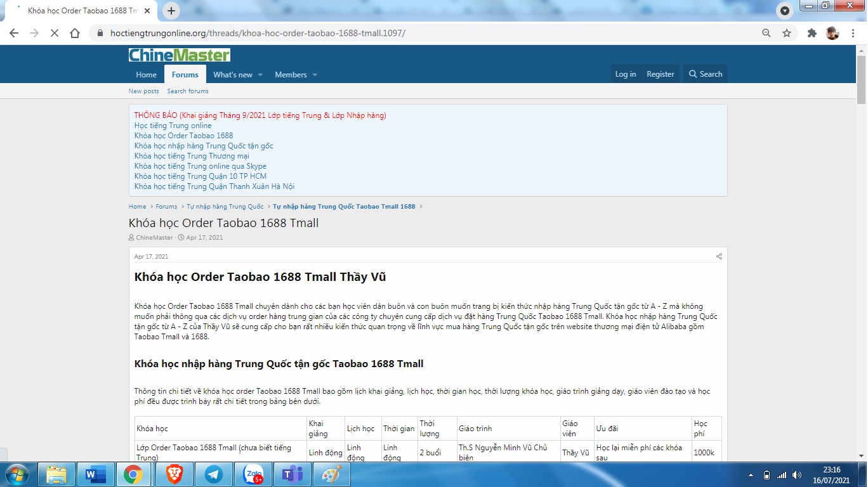Image resolution: width=868 pixels, height=487 pixels.
Task: Open the dropdown arrow in Chrome's title bar
Action: [x=785, y=11]
